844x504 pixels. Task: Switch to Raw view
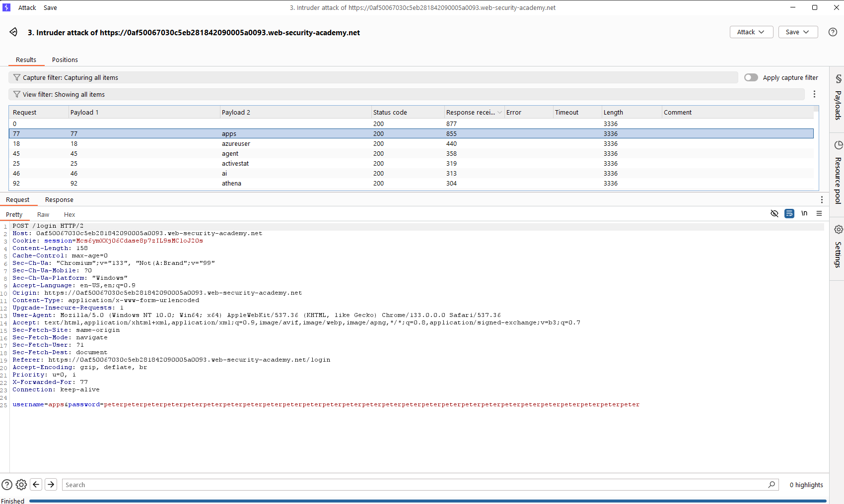43,215
